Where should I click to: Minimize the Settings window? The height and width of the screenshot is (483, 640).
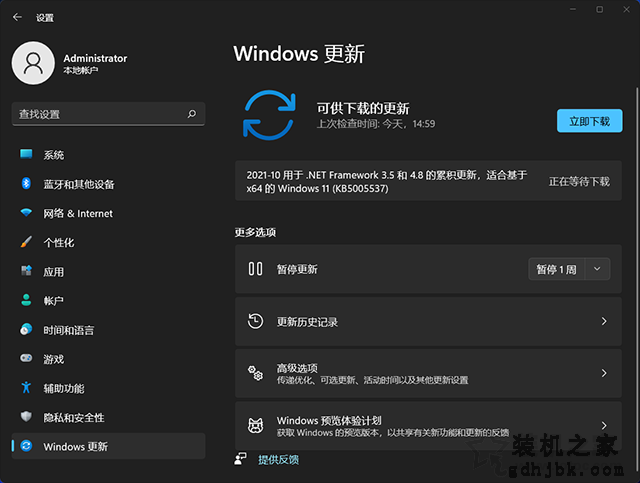[x=573, y=9]
